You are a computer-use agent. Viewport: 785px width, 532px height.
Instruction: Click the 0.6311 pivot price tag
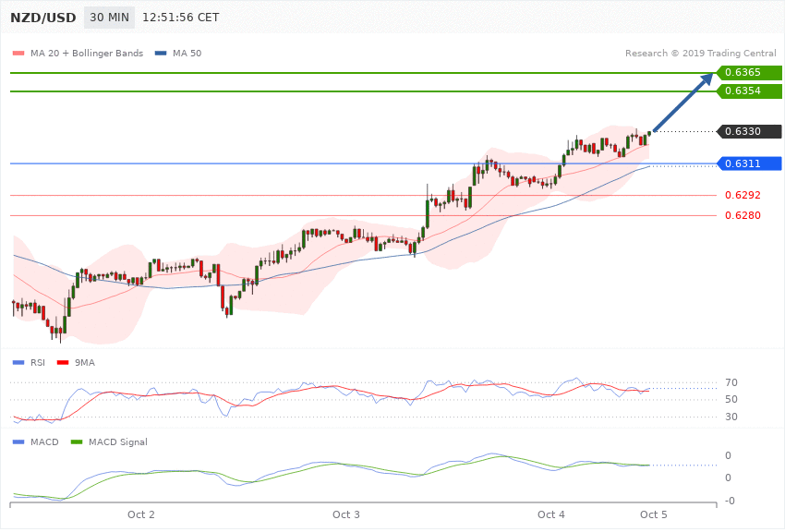[x=750, y=163]
